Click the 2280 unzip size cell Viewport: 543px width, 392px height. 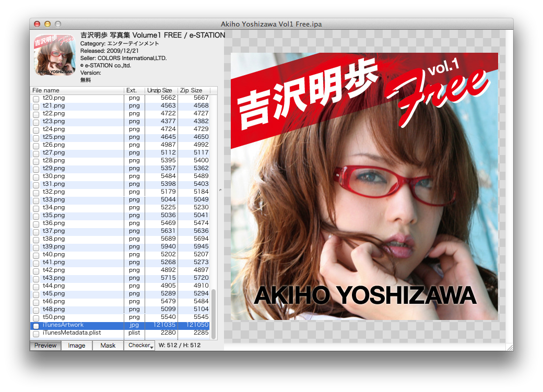coord(168,333)
